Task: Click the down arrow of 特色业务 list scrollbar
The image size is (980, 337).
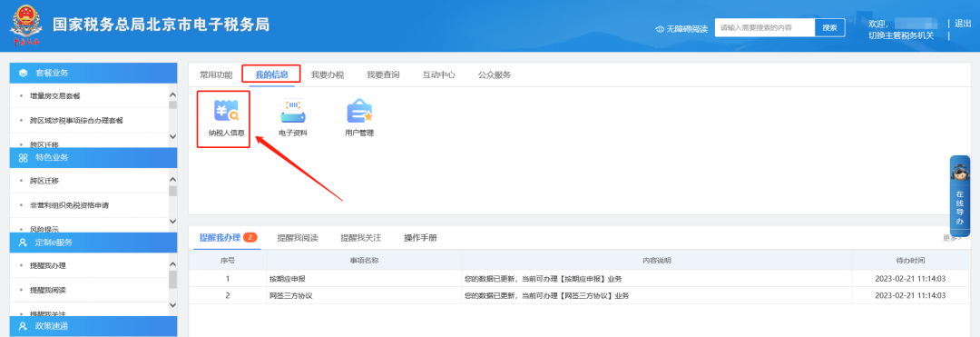Action: [x=173, y=222]
